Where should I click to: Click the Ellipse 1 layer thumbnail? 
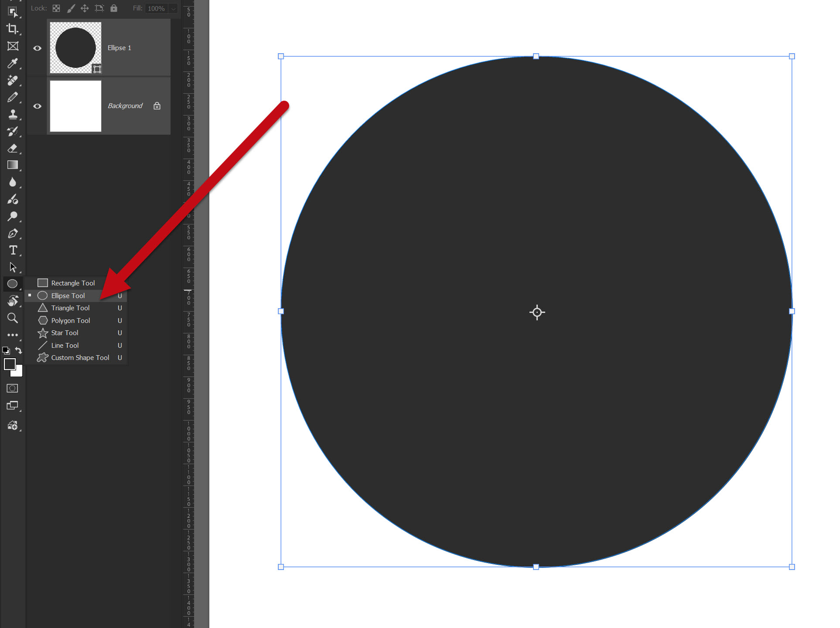point(75,48)
